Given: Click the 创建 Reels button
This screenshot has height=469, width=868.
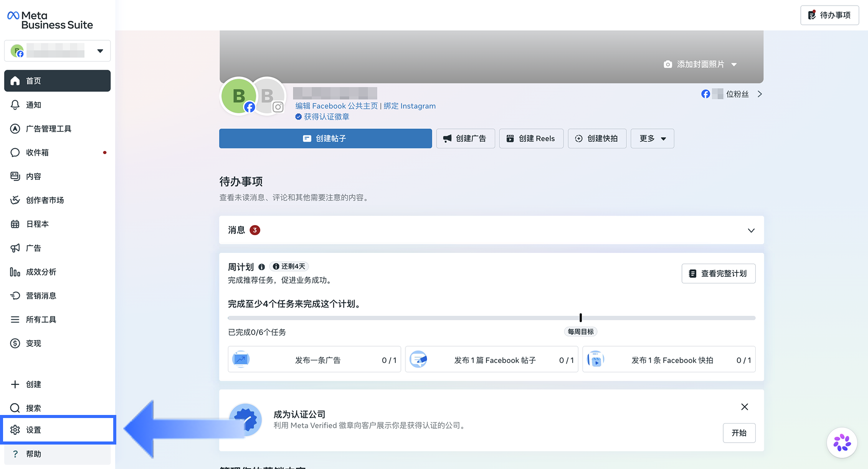Looking at the screenshot, I should (x=531, y=139).
